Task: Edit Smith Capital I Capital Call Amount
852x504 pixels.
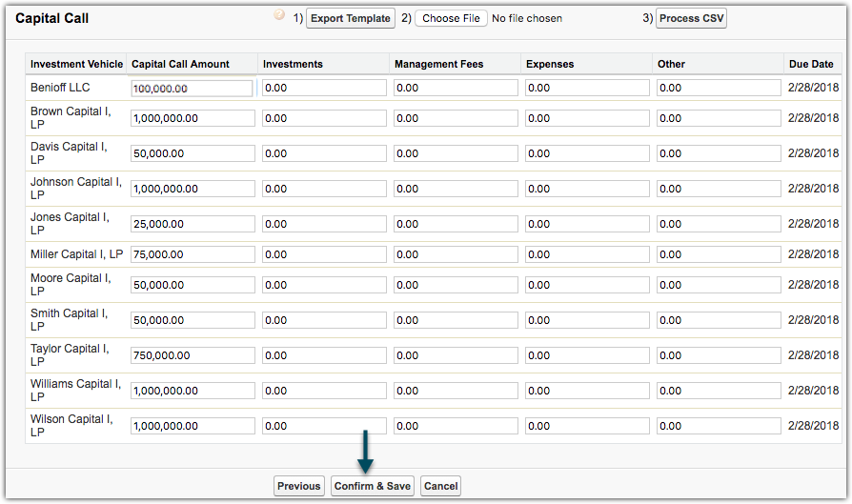Action: (x=193, y=320)
